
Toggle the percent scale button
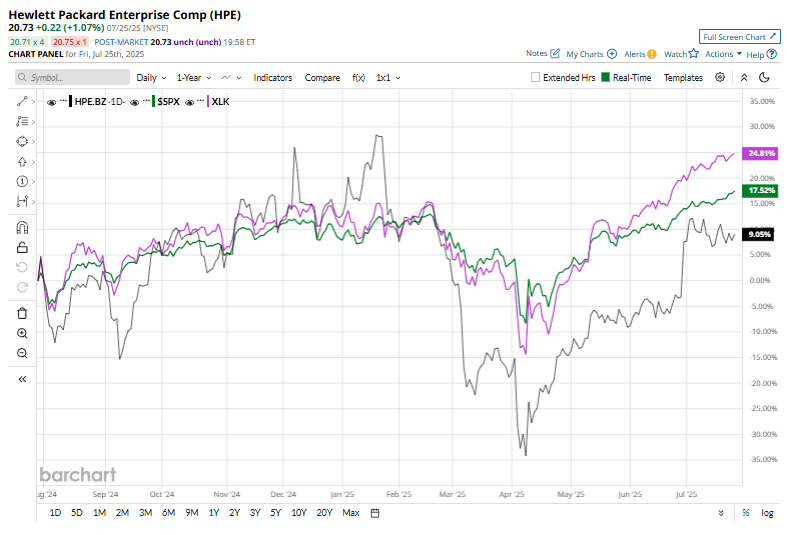click(x=746, y=512)
